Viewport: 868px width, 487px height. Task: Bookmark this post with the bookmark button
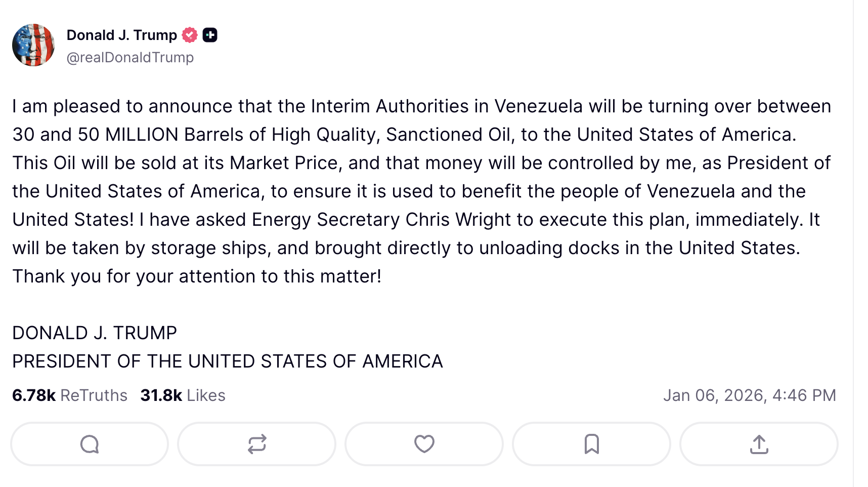(591, 444)
